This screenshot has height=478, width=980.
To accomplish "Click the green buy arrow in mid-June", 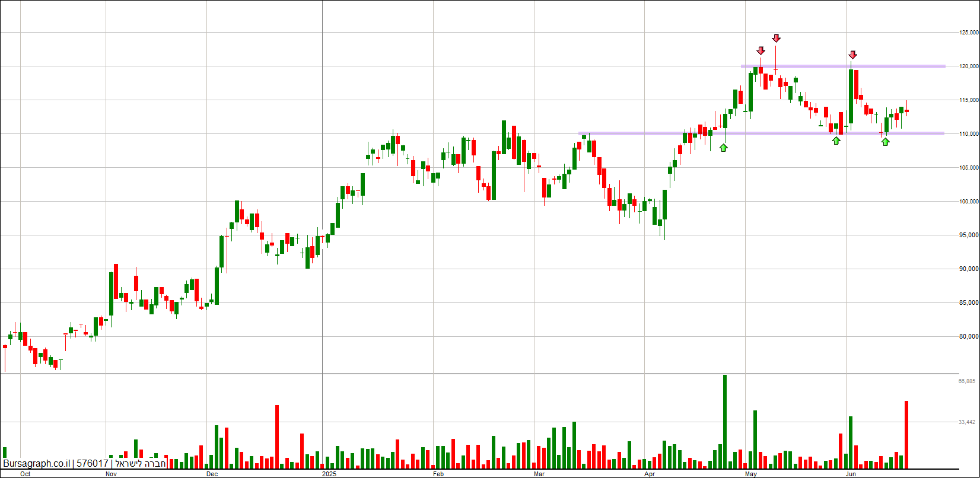I will click(x=885, y=142).
